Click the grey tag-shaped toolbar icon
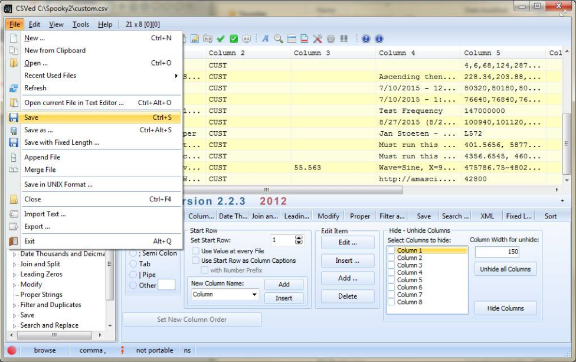Screen dimensions: 576x362 click(x=208, y=39)
